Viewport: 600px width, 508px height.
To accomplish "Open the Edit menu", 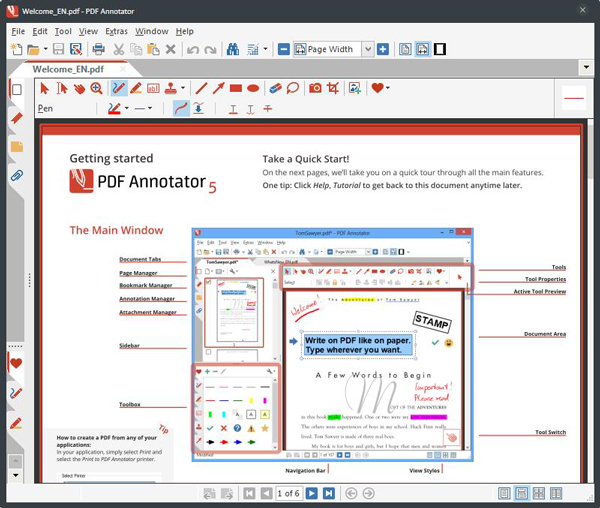I will coord(40,31).
